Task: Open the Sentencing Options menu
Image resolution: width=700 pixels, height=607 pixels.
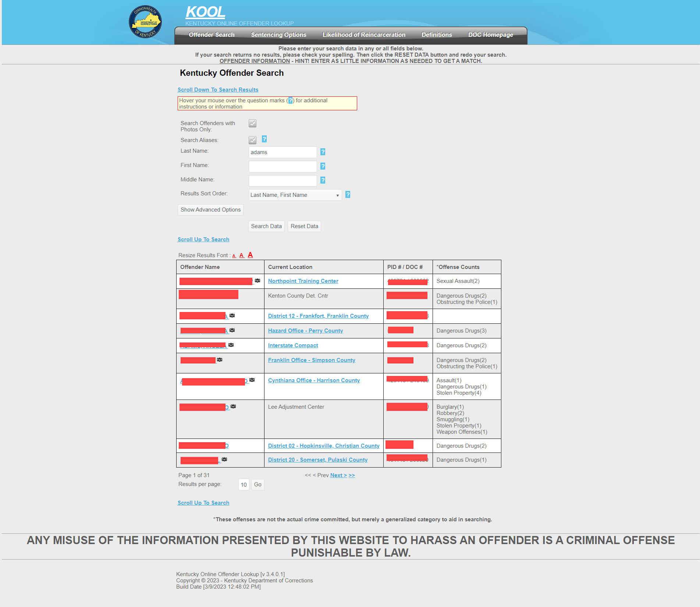Action: [x=278, y=35]
